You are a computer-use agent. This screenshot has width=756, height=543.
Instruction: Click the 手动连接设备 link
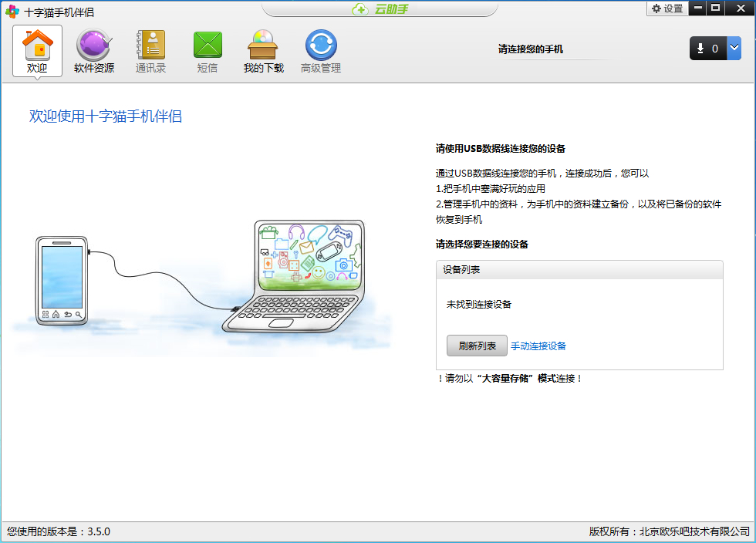538,346
